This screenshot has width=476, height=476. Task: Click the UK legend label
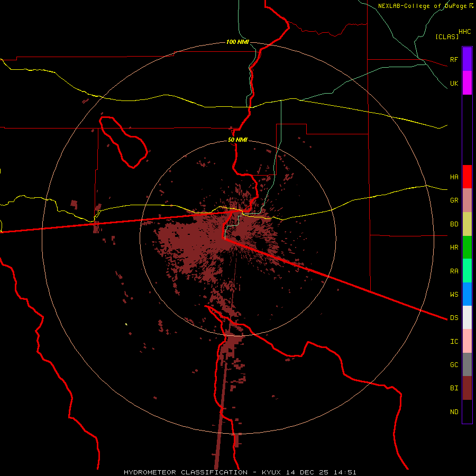(454, 83)
